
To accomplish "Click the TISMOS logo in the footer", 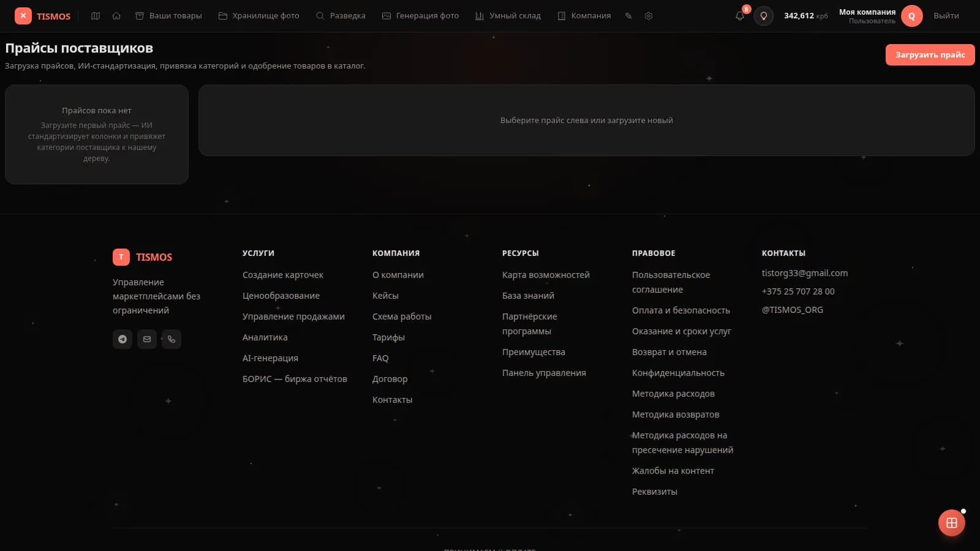I will [x=143, y=257].
